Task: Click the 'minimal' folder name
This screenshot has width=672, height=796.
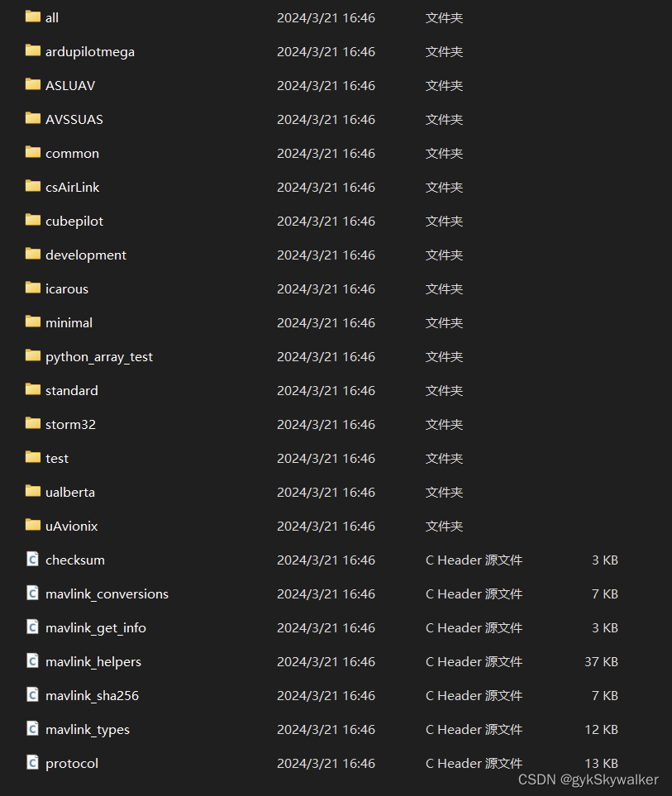Action: click(x=69, y=323)
